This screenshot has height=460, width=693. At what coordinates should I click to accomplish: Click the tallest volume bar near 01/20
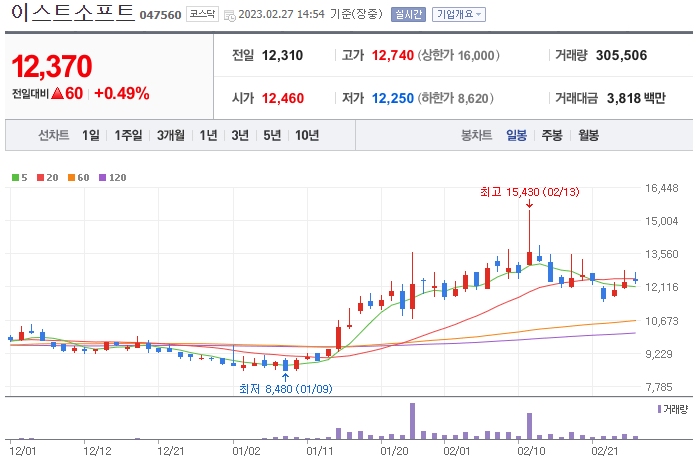point(412,421)
